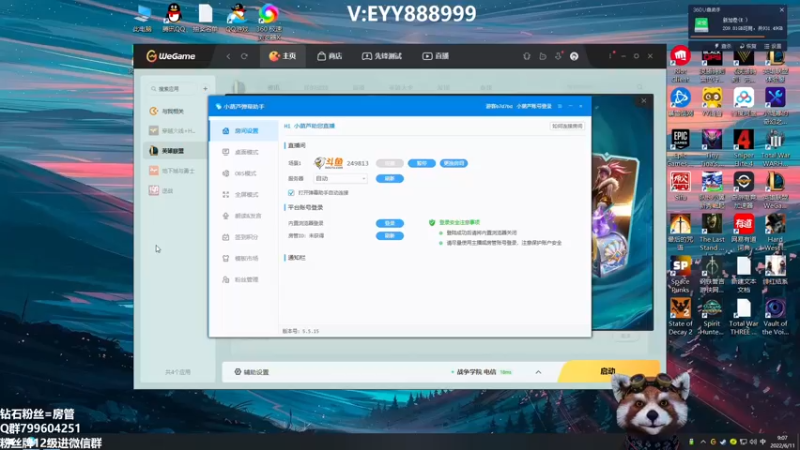Open the WeGame download icon with red dot
Viewport: 800px width, 450px height.
point(559,56)
